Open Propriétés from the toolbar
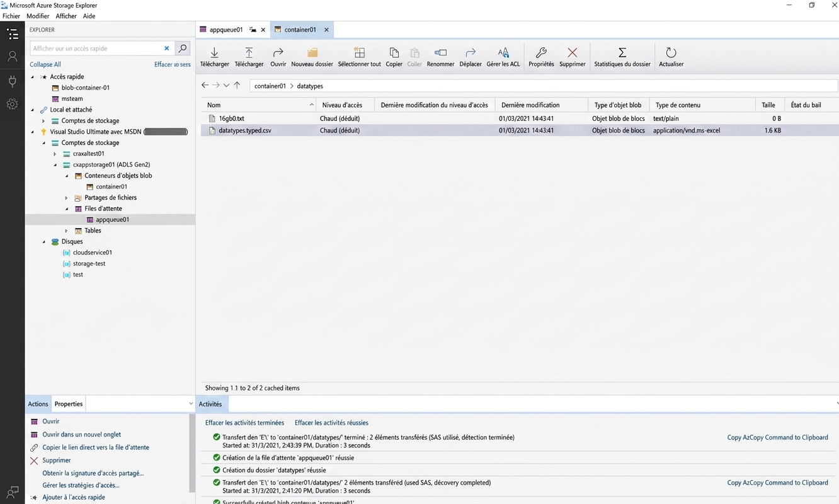Viewport: 839px width, 504px height. pyautogui.click(x=541, y=57)
